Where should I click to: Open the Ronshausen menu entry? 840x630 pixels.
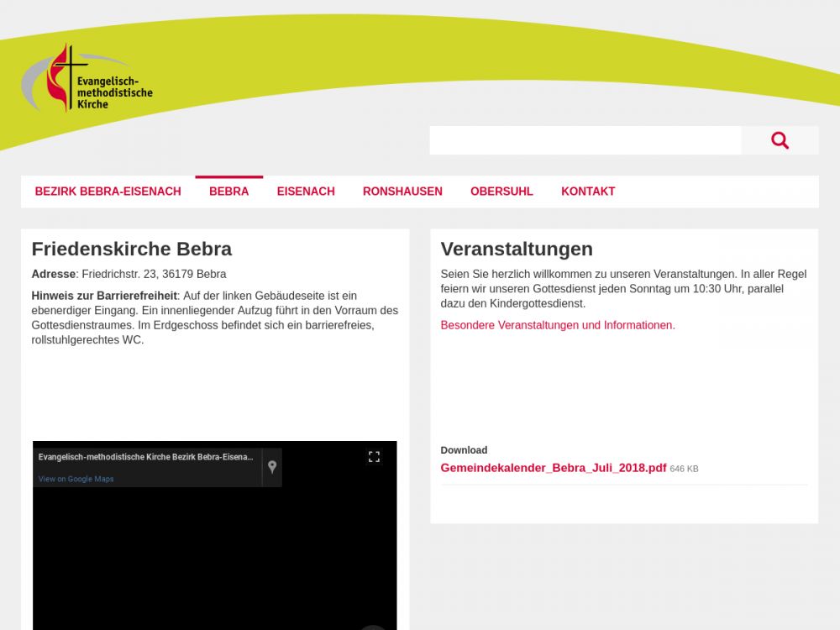tap(402, 192)
